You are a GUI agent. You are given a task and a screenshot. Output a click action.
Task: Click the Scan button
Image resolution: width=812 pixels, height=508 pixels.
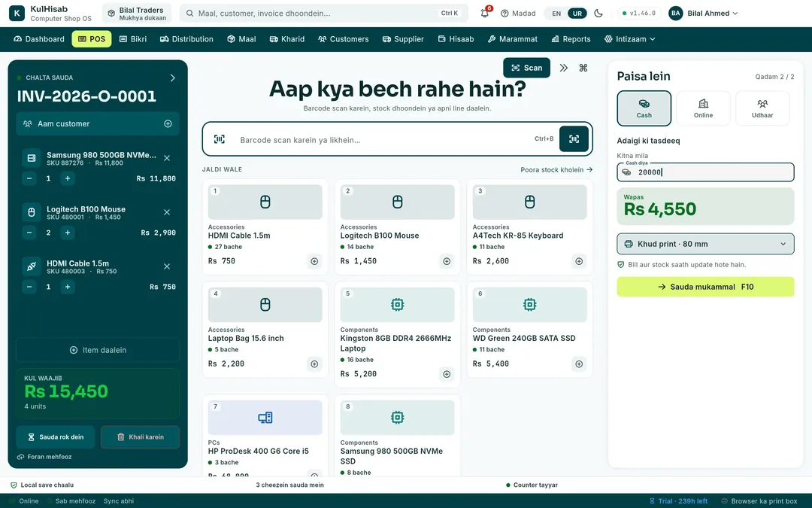coord(526,68)
